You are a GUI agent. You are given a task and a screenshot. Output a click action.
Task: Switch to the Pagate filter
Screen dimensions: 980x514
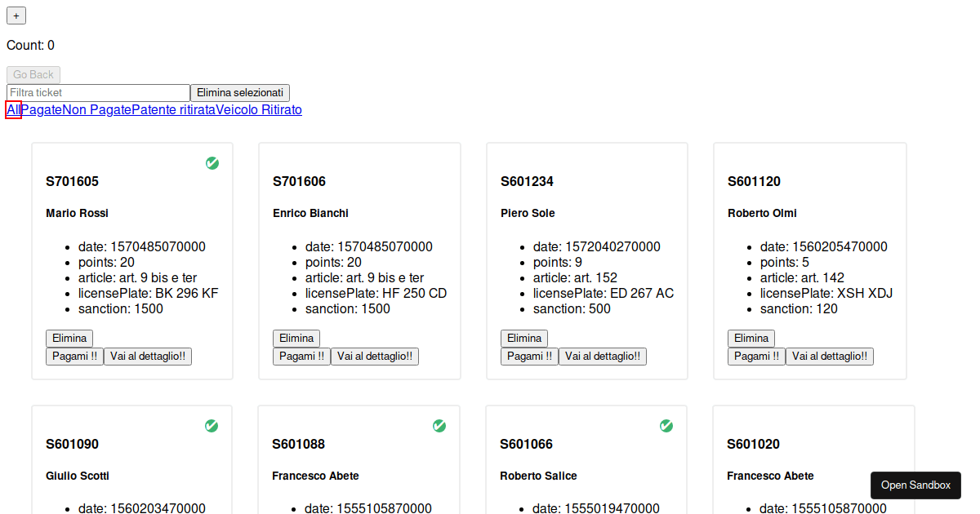tap(42, 109)
